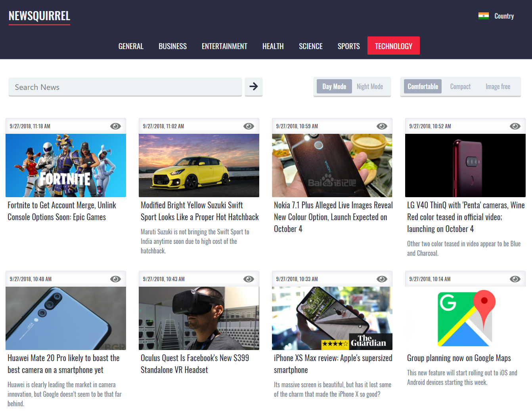Open the General news tab

[x=131, y=46]
